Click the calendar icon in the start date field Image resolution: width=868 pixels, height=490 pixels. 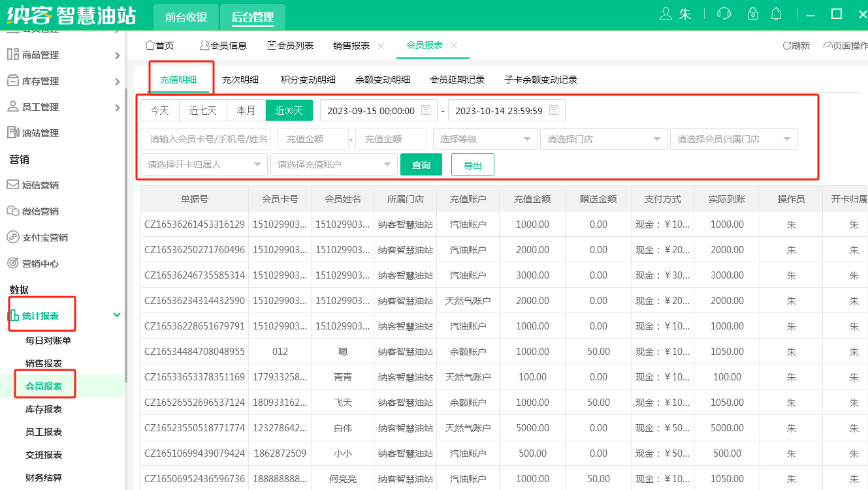(426, 110)
